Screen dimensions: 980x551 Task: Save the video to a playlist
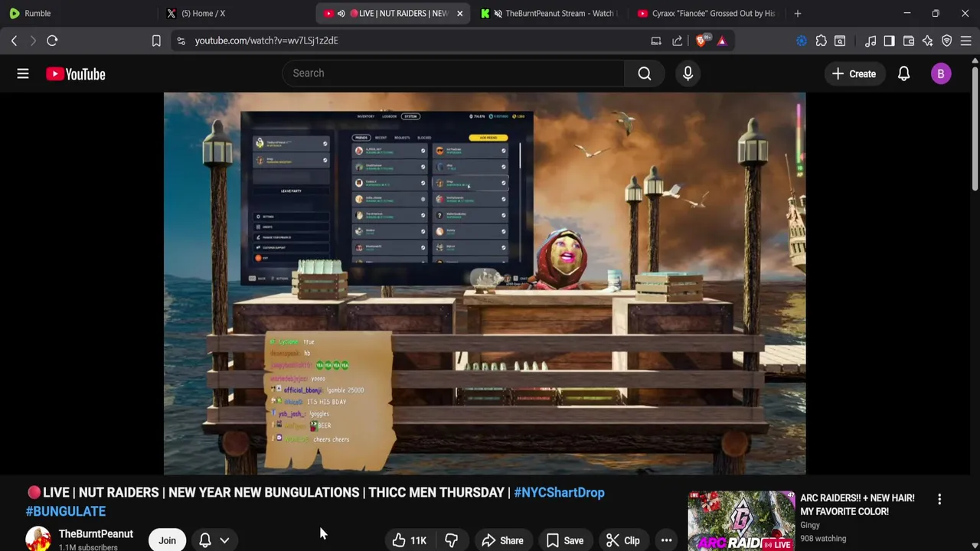(x=565, y=540)
